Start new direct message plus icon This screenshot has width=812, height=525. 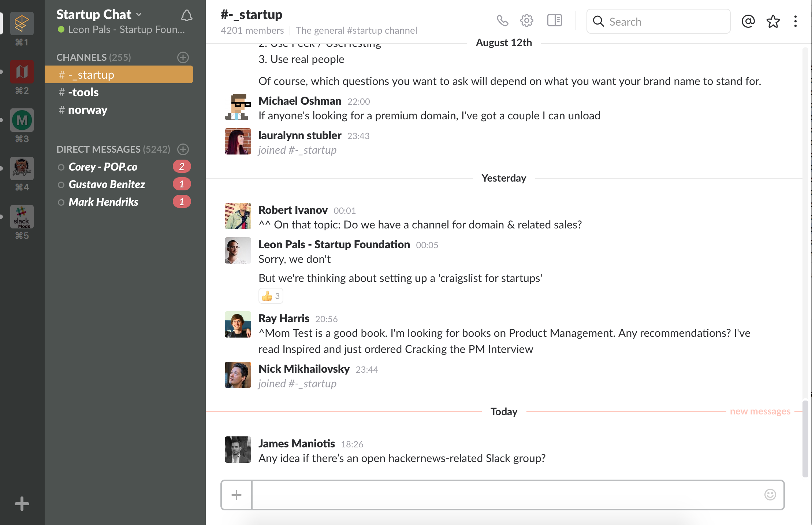pos(183,149)
